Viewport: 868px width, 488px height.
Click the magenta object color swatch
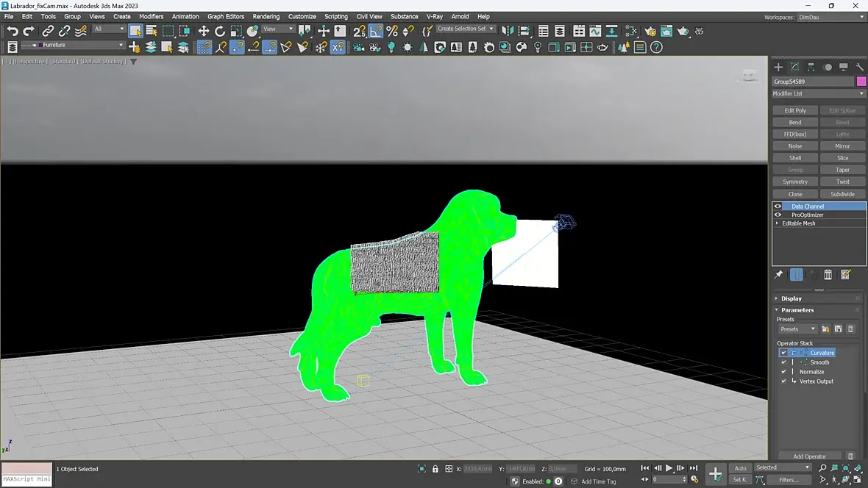tap(861, 82)
